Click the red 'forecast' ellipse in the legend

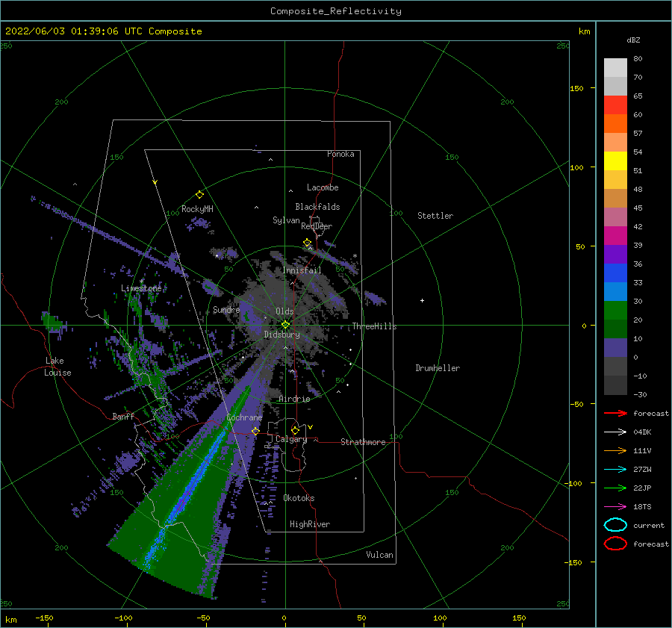[x=615, y=544]
